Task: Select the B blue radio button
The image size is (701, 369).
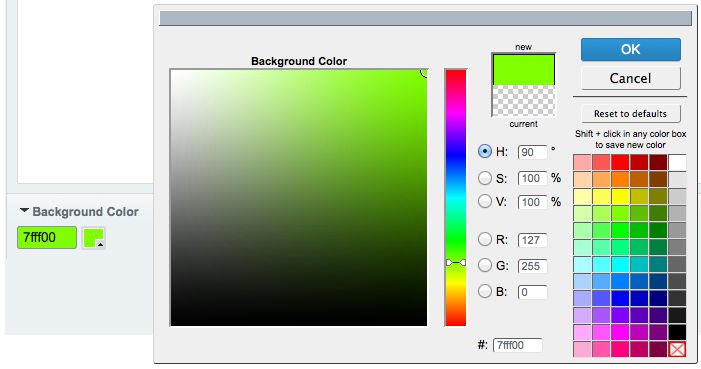Action: pyautogui.click(x=485, y=291)
